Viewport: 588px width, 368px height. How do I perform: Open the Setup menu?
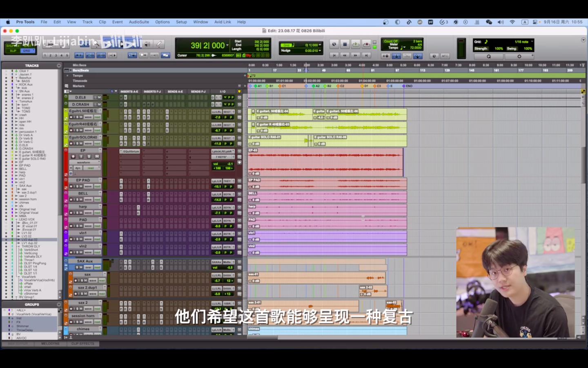pos(181,22)
